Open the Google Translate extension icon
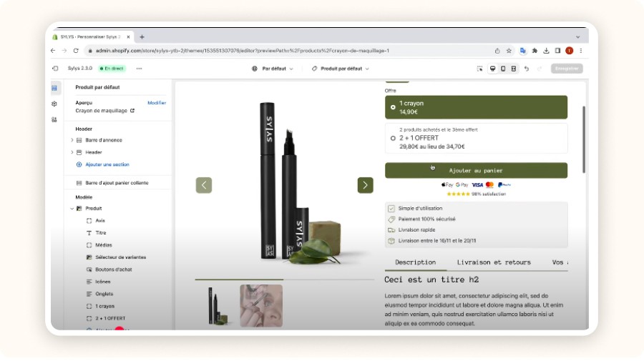Image resolution: width=644 pixels, height=361 pixels. click(523, 51)
